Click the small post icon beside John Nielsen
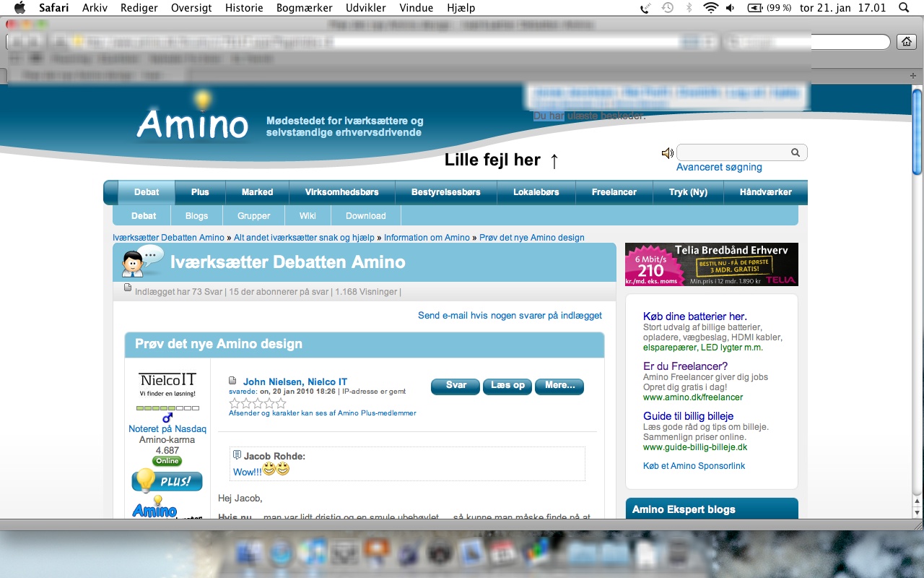 pos(232,381)
